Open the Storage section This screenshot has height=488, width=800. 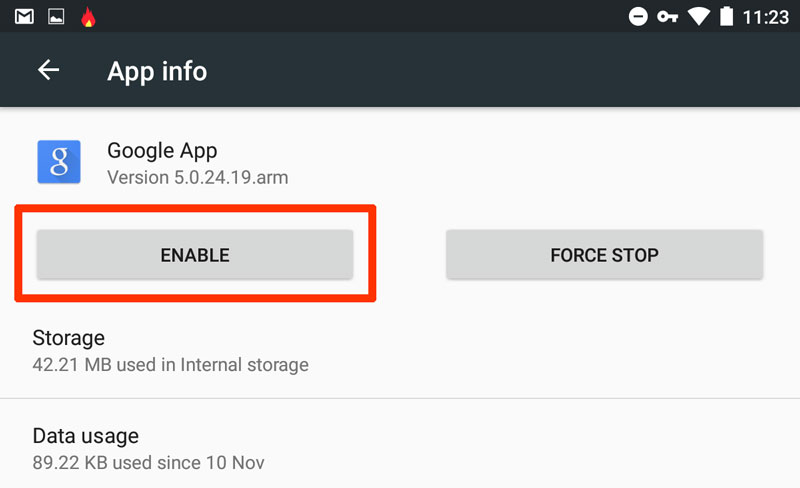(x=400, y=351)
